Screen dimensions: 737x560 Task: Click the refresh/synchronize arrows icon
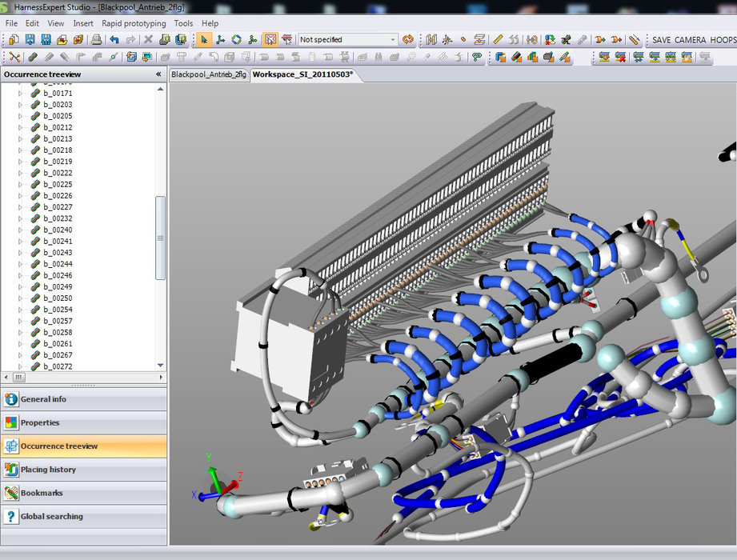407,38
